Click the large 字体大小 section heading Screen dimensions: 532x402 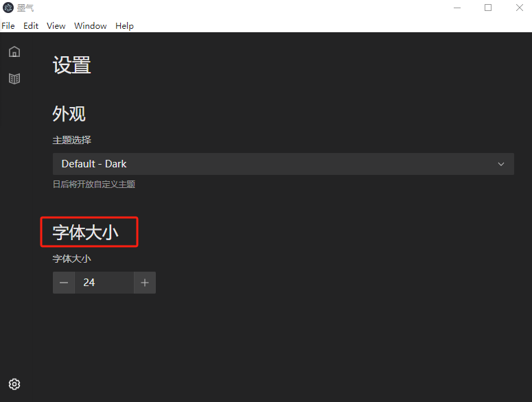86,233
